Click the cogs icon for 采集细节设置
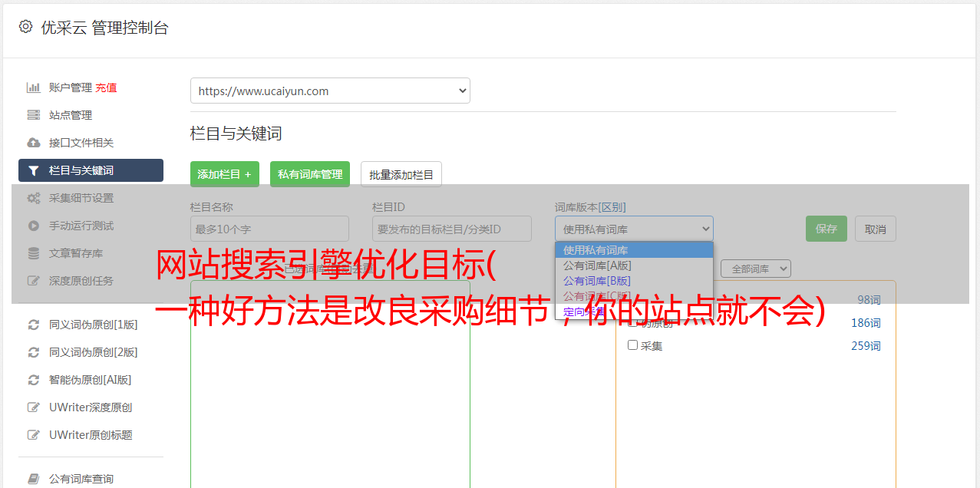 click(x=34, y=198)
